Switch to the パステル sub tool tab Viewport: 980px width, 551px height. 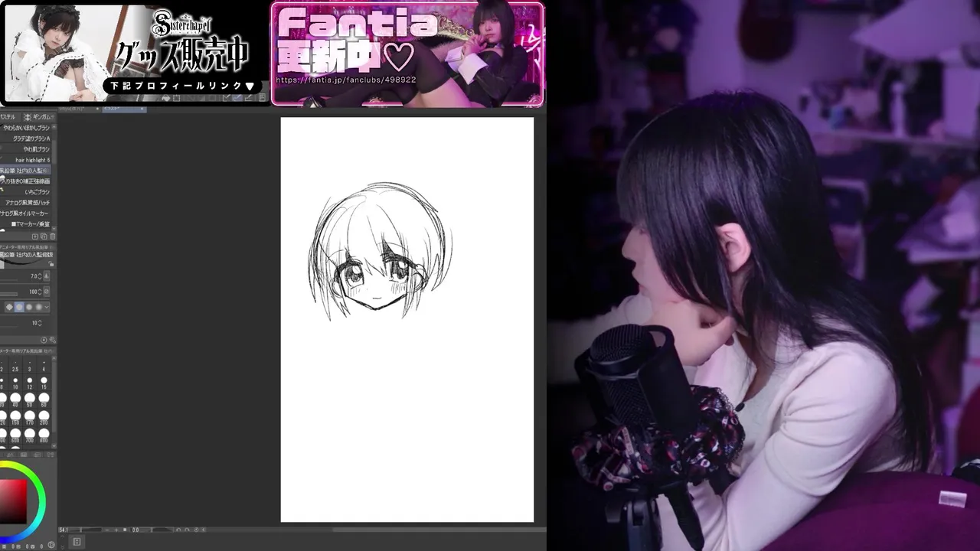point(8,117)
